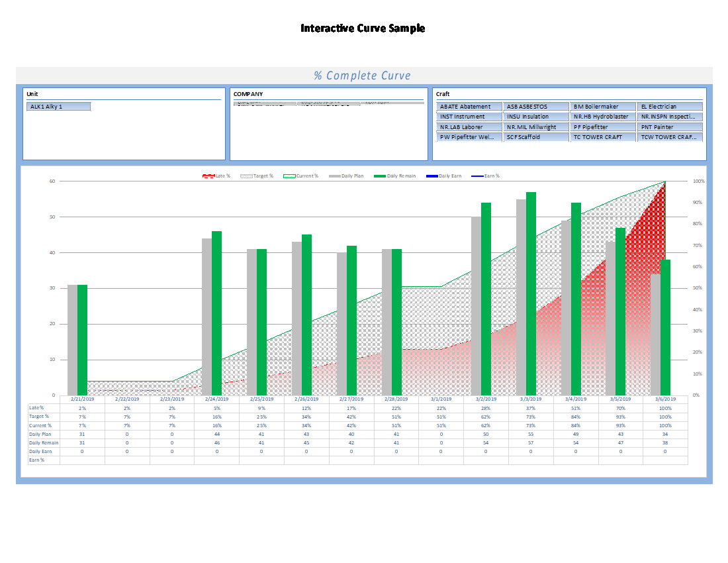The image size is (728, 563).
Task: Select the 2/24/2019 date axis label
Action: 216,399
